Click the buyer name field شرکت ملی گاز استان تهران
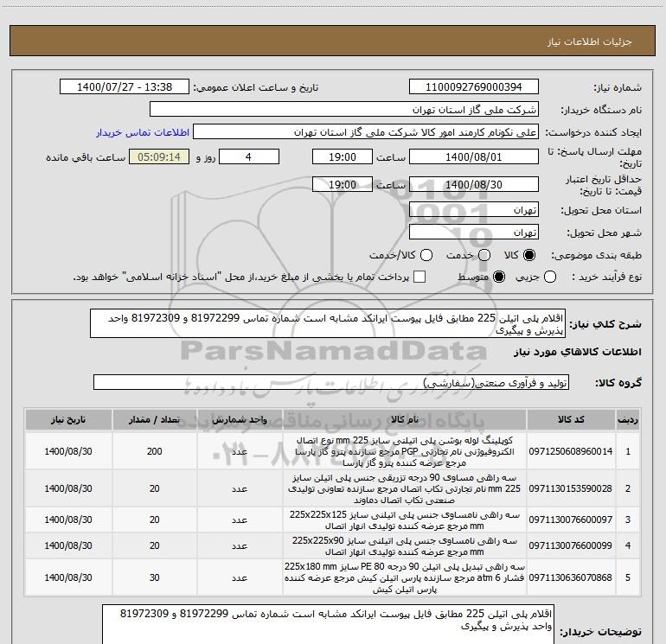This screenshot has width=666, height=644. coord(344,110)
